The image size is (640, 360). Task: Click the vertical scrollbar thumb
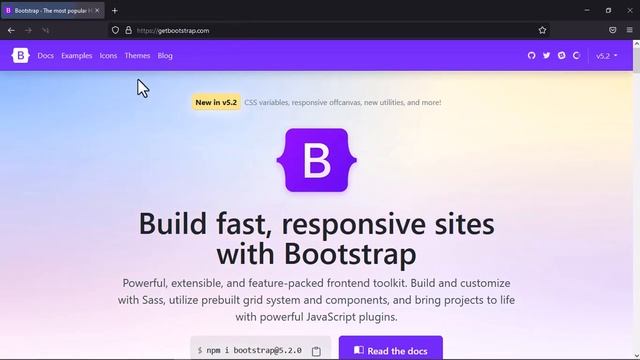636,59
